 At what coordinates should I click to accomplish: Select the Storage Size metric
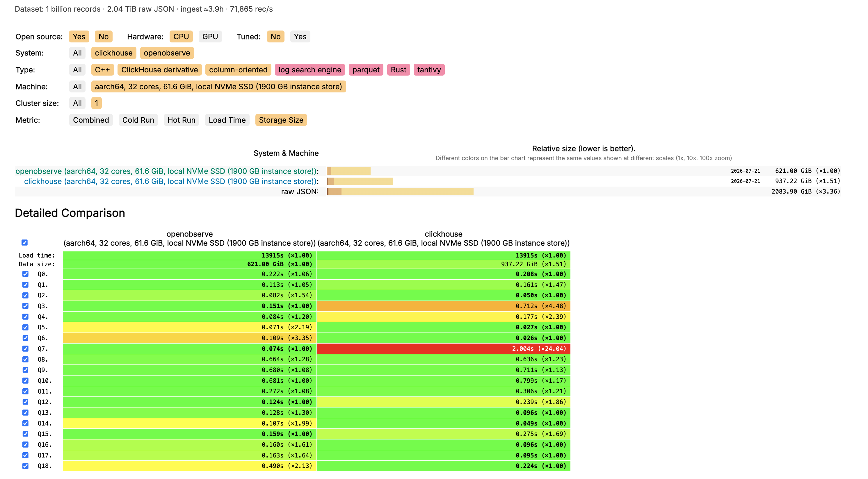click(281, 120)
